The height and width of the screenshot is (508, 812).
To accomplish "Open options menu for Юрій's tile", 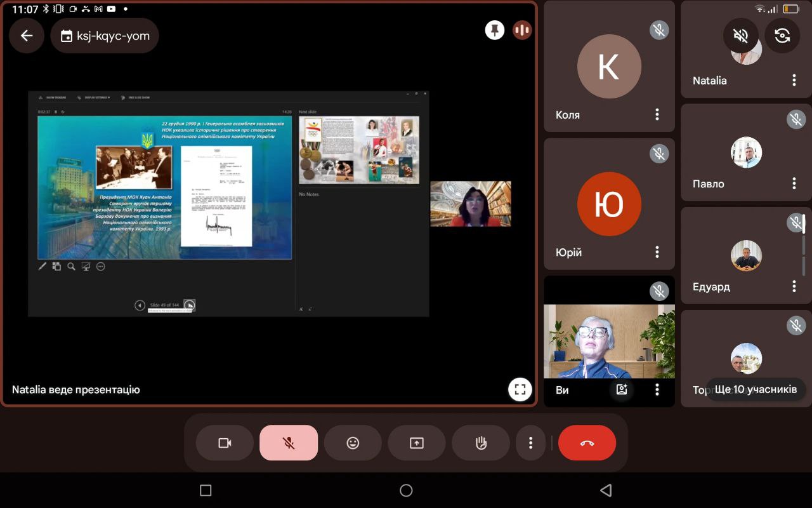I will pos(657,252).
